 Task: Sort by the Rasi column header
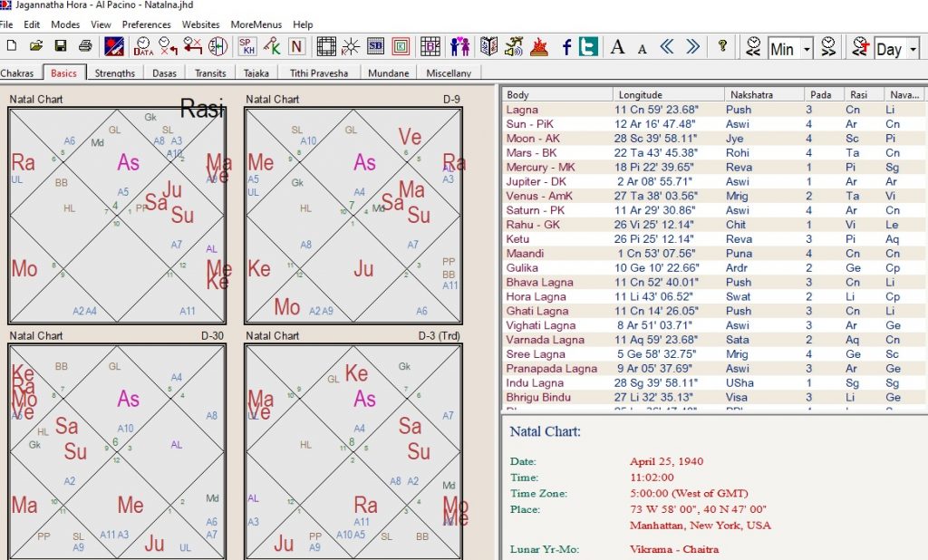863,95
